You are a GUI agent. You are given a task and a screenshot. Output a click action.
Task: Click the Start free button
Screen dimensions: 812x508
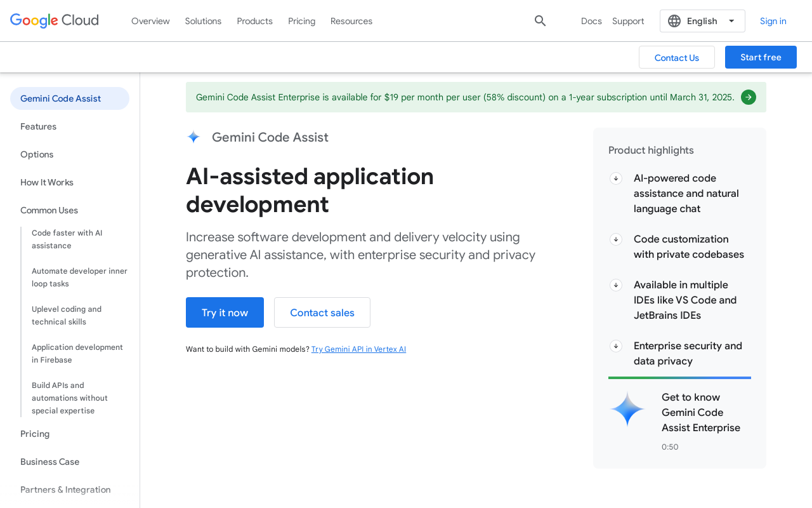761,57
